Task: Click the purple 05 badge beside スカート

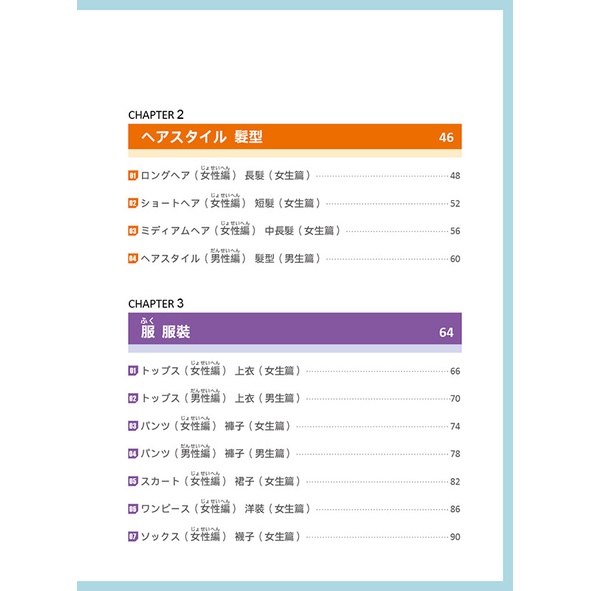Action: click(133, 481)
